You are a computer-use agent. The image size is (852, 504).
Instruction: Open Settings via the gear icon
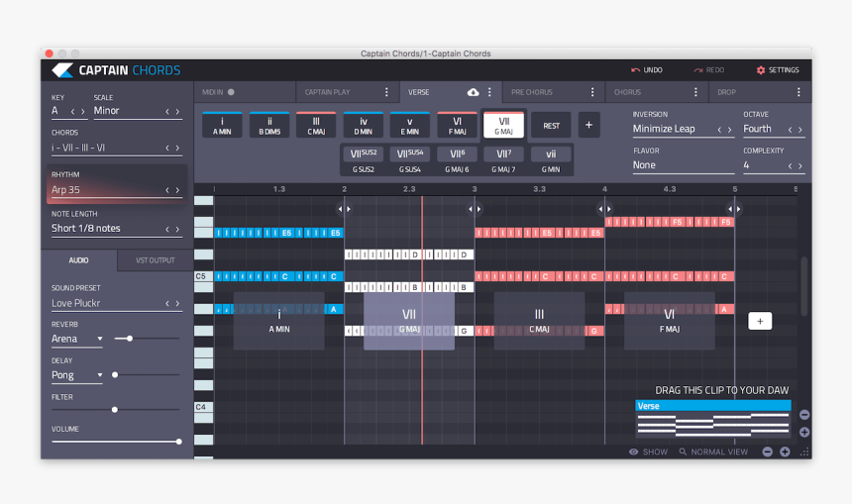[x=761, y=70]
